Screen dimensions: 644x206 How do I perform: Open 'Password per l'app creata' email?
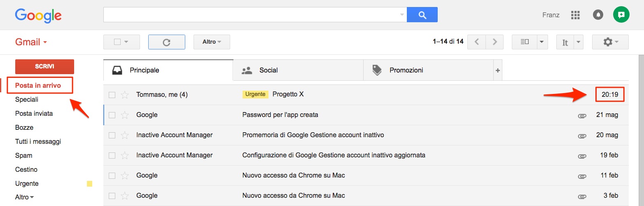[x=280, y=115]
